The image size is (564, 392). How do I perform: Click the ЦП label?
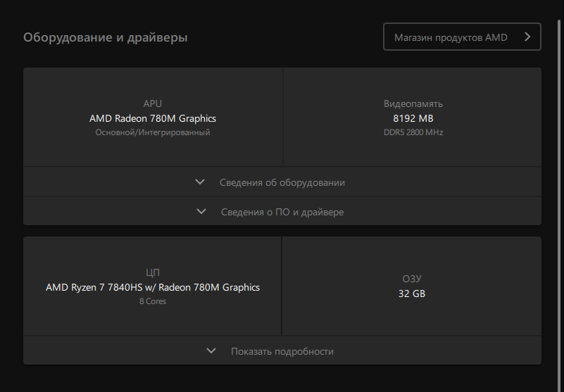click(153, 272)
